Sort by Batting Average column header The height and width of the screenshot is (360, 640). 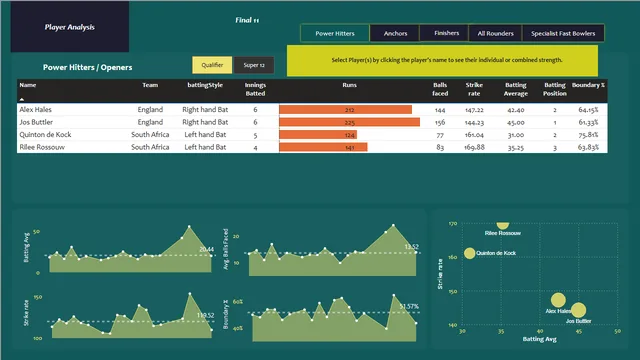pos(516,89)
